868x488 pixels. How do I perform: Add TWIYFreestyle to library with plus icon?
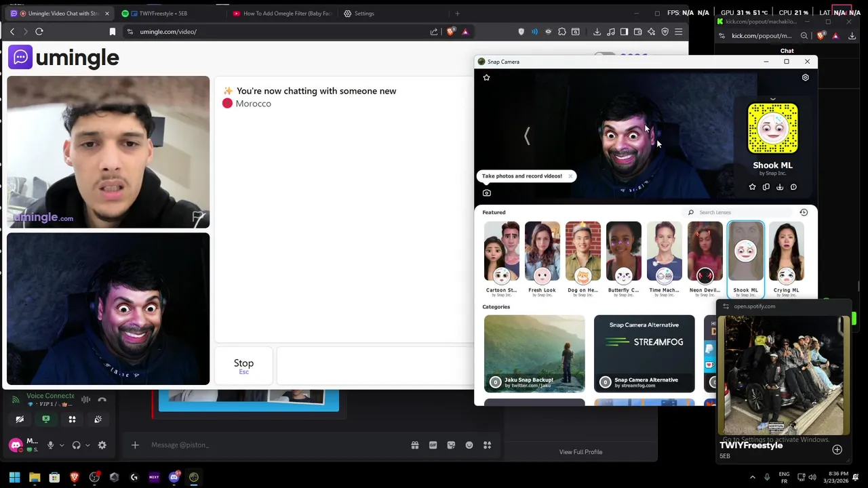pyautogui.click(x=837, y=450)
